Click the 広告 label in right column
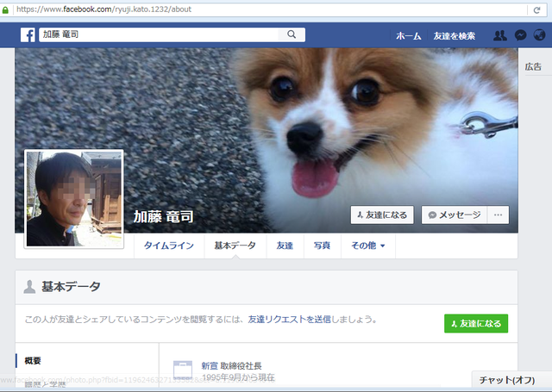 pyautogui.click(x=533, y=67)
